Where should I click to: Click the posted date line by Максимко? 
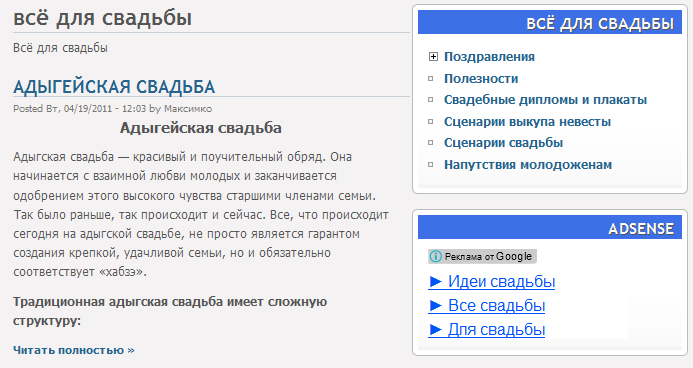[112, 109]
